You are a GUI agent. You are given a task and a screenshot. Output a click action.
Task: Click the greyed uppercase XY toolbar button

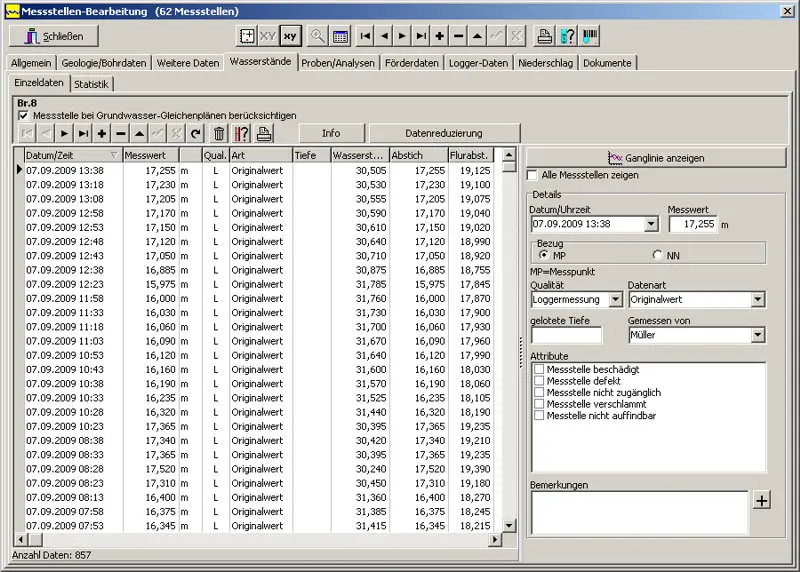(x=267, y=36)
